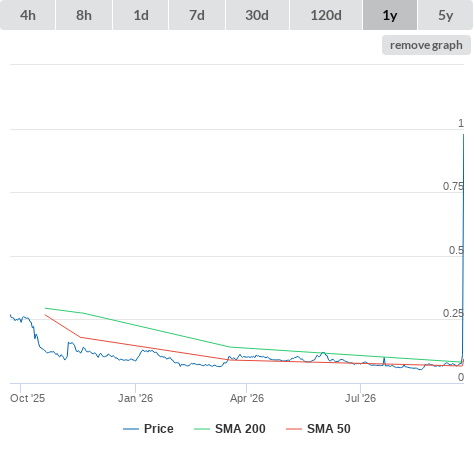Open the 30d time range
This screenshot has height=455, width=474.
257,15
